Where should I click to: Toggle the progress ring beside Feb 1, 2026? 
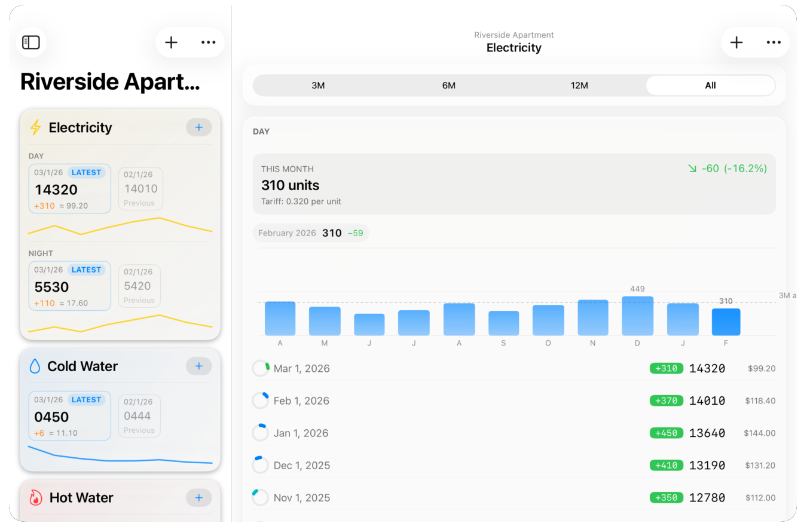pos(261,400)
